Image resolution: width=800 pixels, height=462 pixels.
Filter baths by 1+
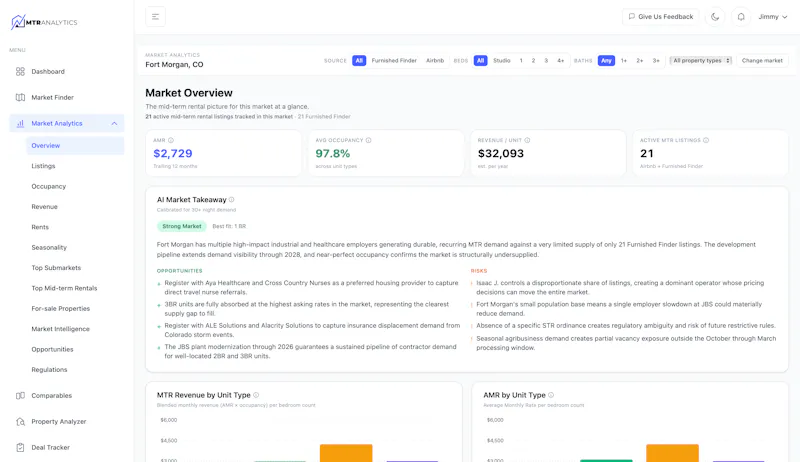tap(623, 61)
